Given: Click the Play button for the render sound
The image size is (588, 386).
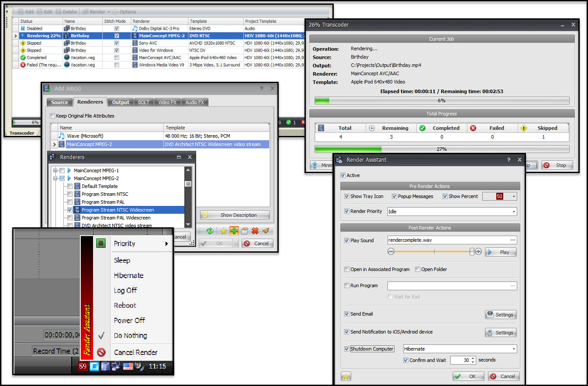Looking at the screenshot, I should (x=501, y=252).
